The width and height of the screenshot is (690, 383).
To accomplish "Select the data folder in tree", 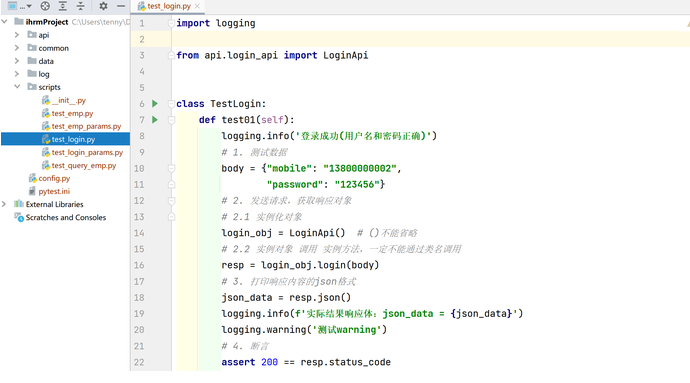I will point(46,61).
